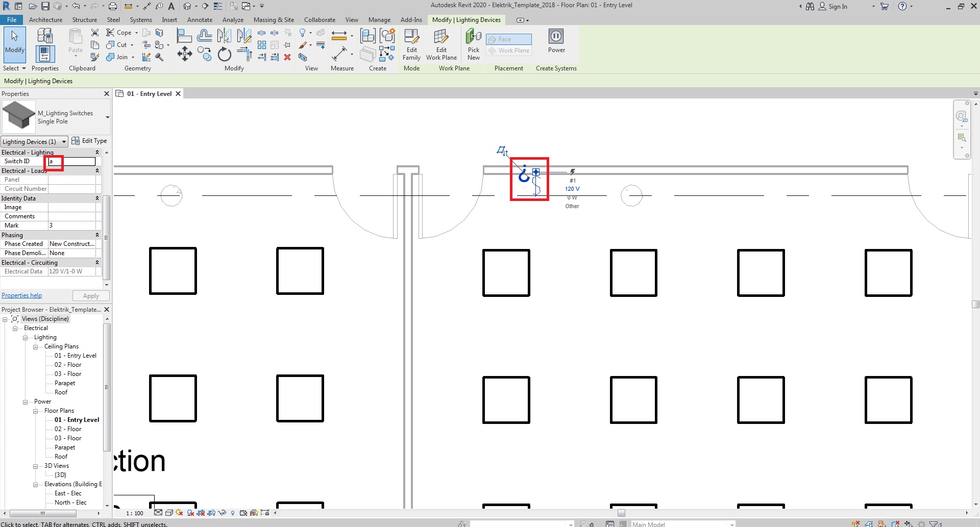The image size is (980, 527).
Task: Select 02 - Floor under Power Floor Plans
Action: coord(68,429)
